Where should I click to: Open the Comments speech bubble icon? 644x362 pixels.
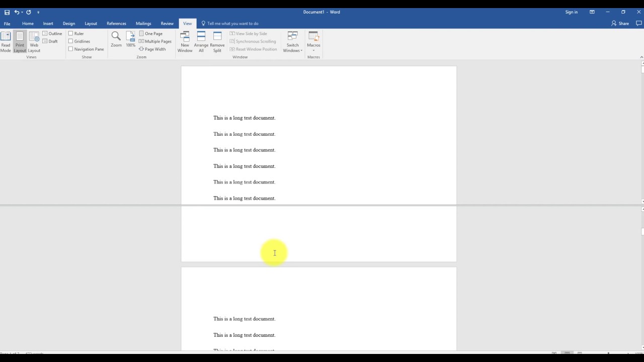pos(639,23)
